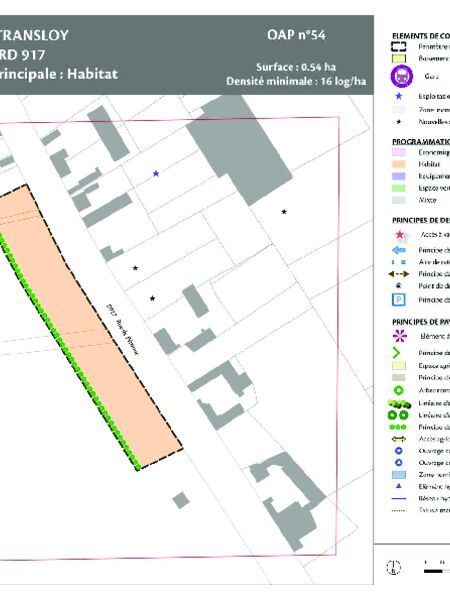The image size is (450, 600).
Task: Click the green chevron legend icon
Action: click(x=396, y=352)
